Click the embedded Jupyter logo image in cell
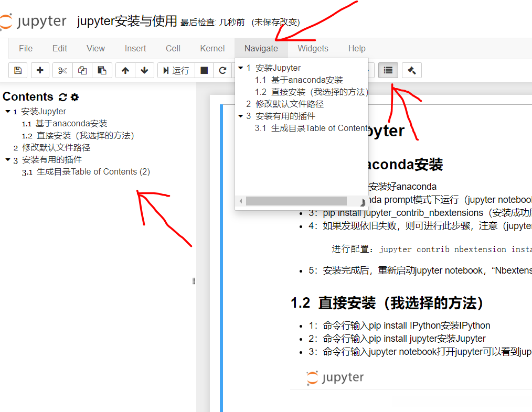The width and height of the screenshot is (532, 412). (335, 378)
